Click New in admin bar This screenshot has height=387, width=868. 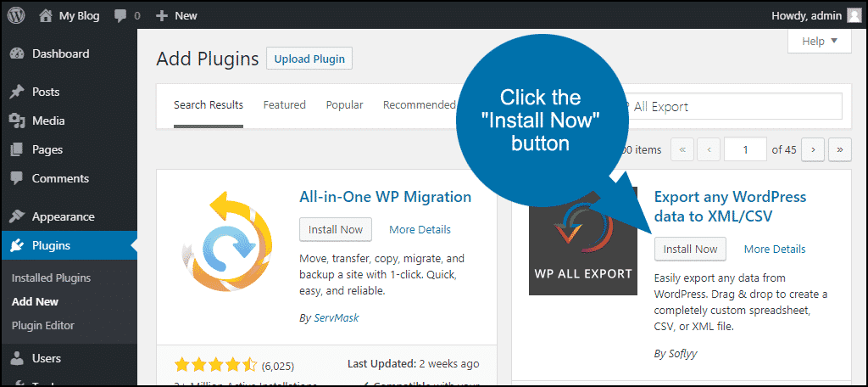pos(186,16)
